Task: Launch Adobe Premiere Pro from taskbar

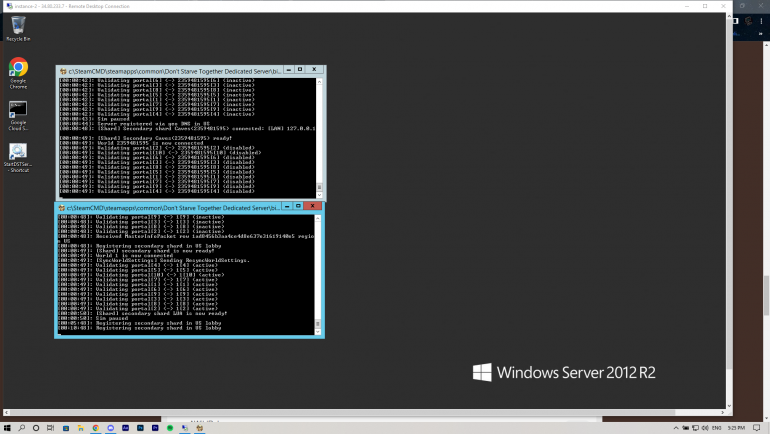Action: (155, 428)
